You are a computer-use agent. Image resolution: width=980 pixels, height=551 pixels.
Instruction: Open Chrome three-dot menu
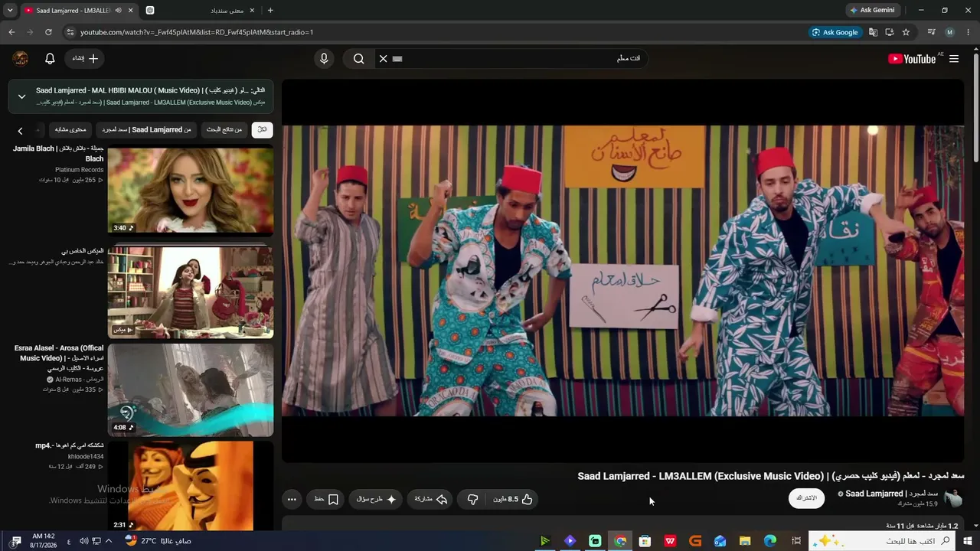[969, 32]
